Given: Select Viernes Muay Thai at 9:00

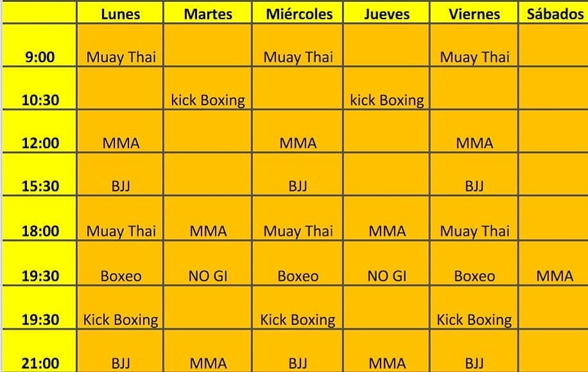Looking at the screenshot, I should 474,57.
